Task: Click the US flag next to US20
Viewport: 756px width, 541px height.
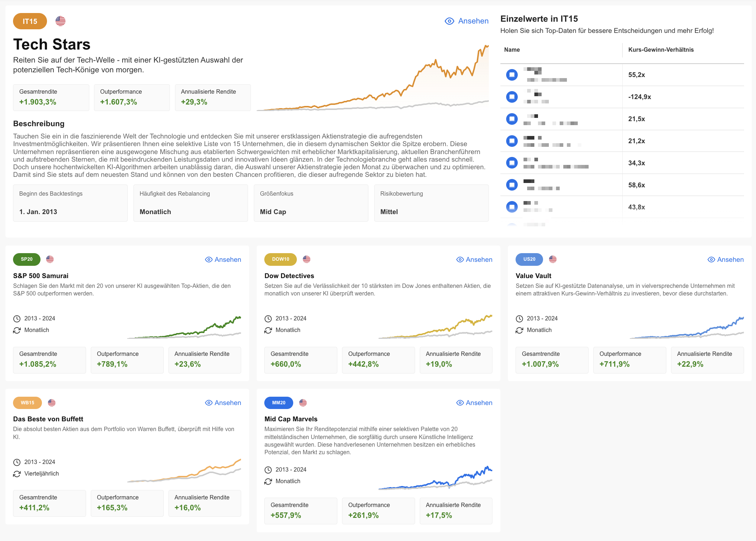Action: (x=553, y=259)
